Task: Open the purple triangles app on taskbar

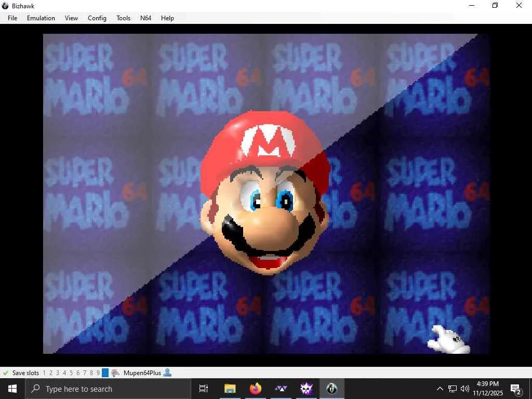Action: pyautogui.click(x=281, y=389)
